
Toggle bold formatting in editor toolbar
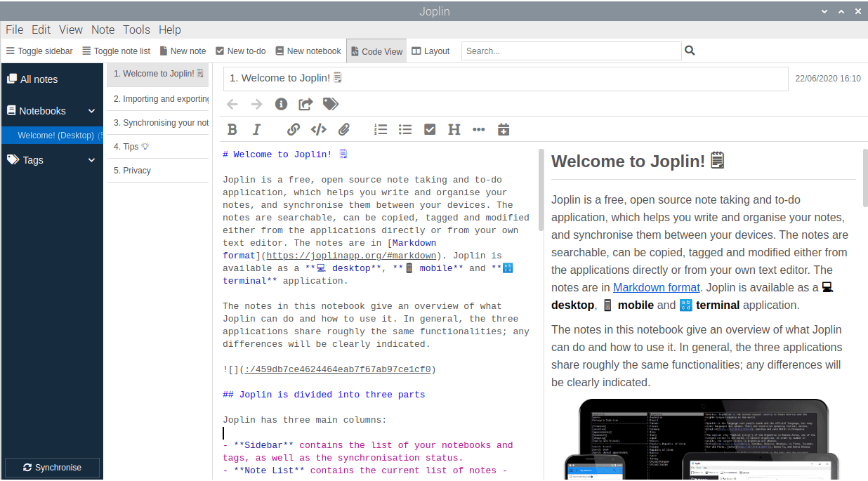(232, 129)
